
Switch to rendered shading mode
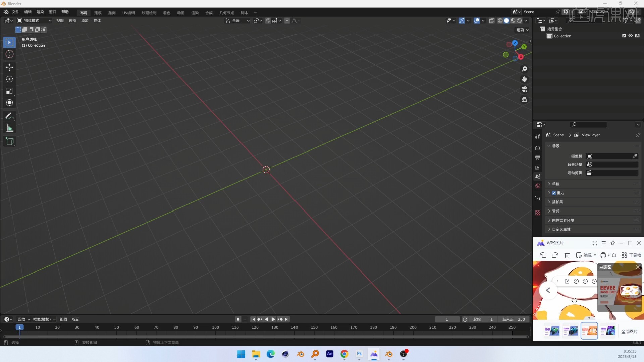pyautogui.click(x=519, y=21)
